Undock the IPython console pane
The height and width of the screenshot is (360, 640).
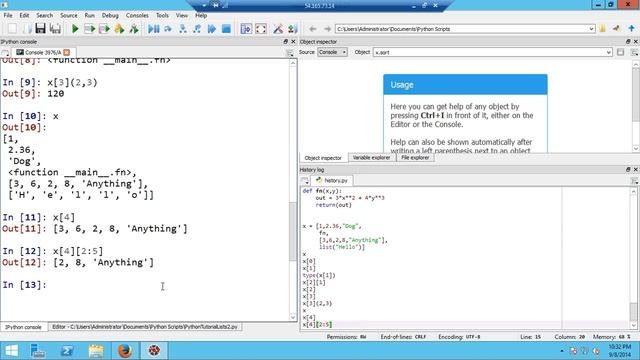(x=286, y=42)
